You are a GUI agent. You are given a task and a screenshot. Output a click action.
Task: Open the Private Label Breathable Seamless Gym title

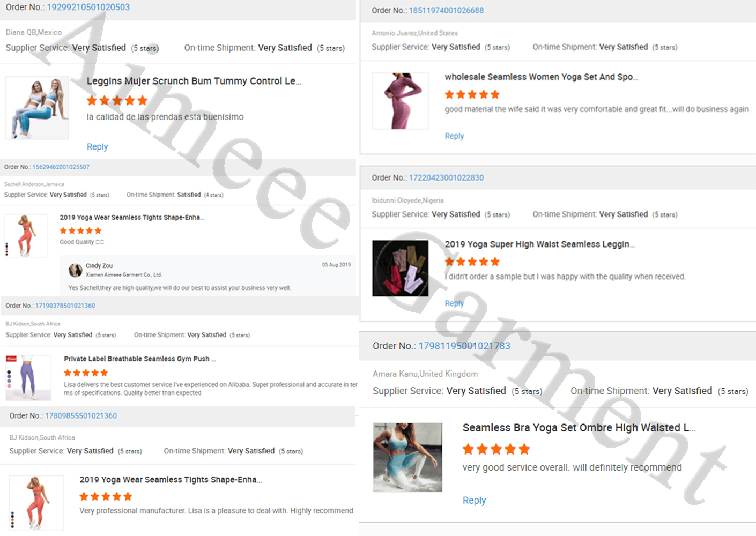coord(139,359)
